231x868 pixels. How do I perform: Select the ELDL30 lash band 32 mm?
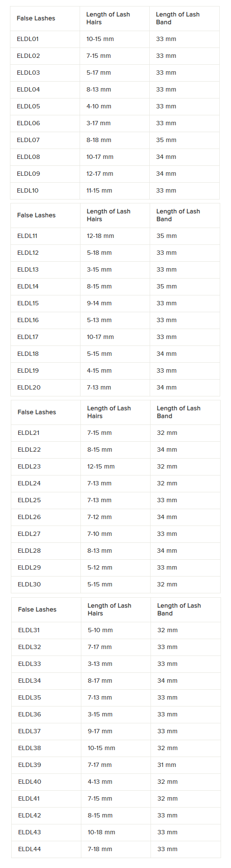(167, 584)
